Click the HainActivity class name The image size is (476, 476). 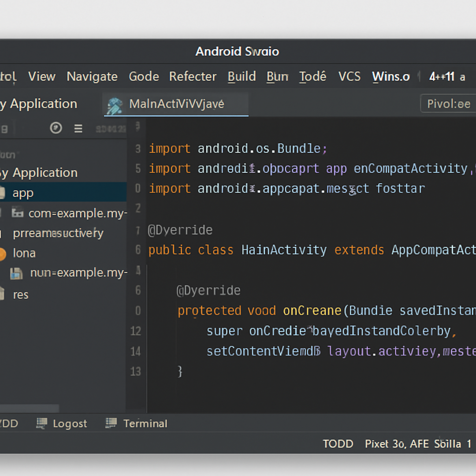click(x=284, y=250)
